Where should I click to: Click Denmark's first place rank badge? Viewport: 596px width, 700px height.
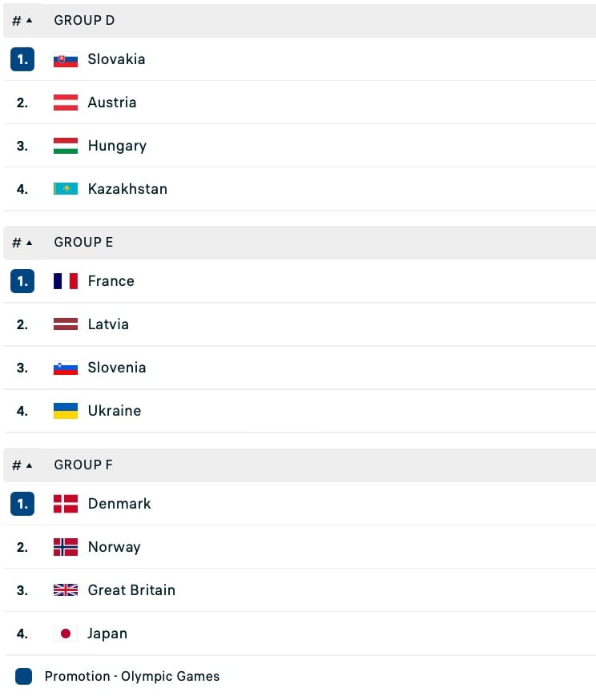coord(22,504)
